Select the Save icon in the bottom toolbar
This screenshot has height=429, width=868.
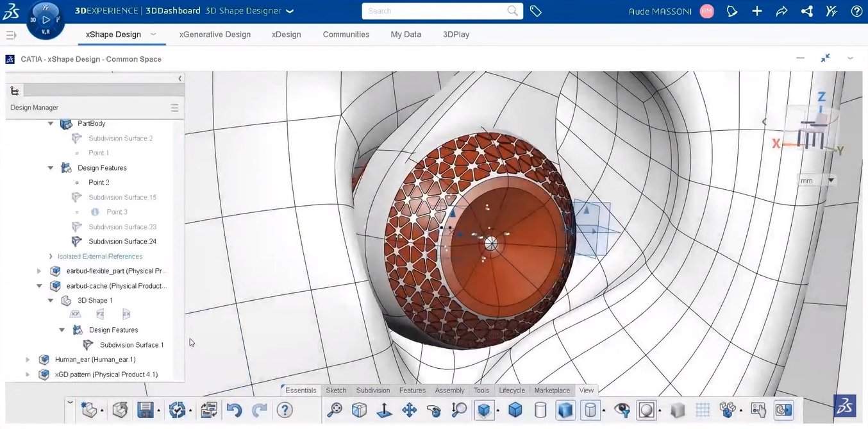[x=146, y=409]
